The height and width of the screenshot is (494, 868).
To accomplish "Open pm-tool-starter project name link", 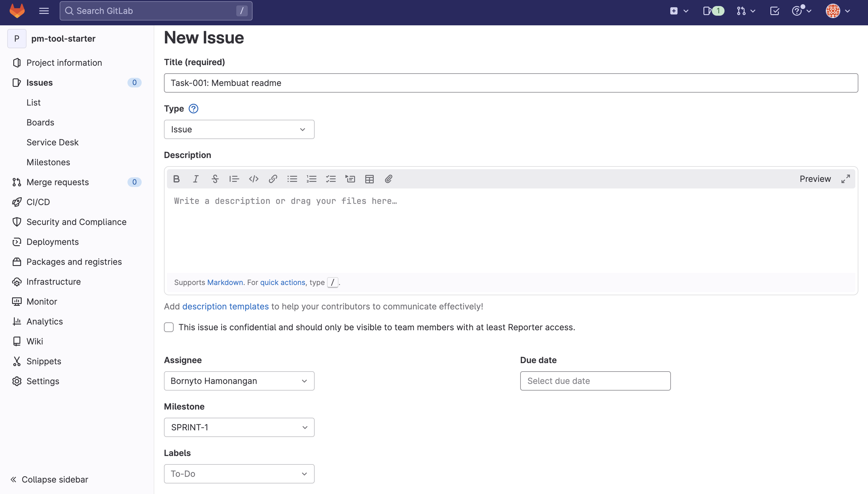I will pyautogui.click(x=63, y=39).
